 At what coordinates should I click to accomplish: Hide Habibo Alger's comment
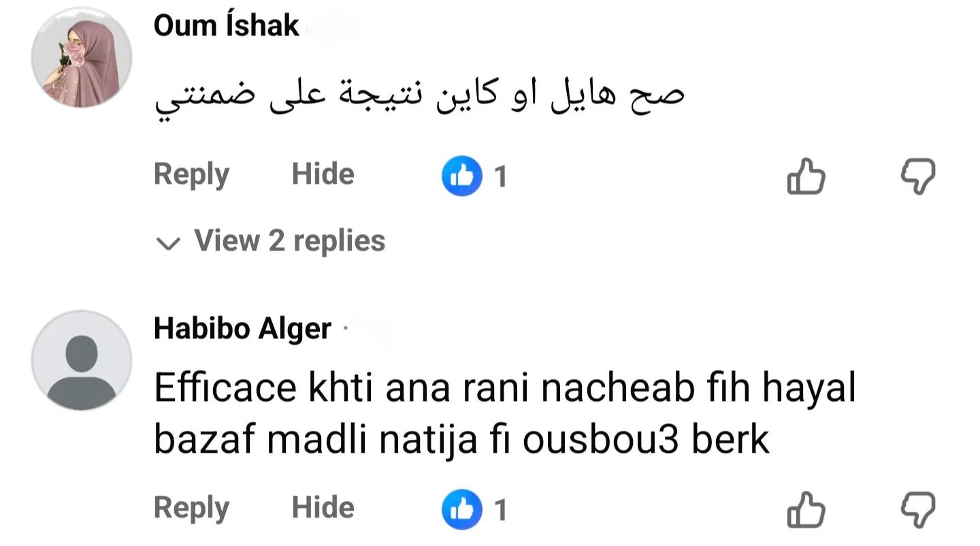323,509
